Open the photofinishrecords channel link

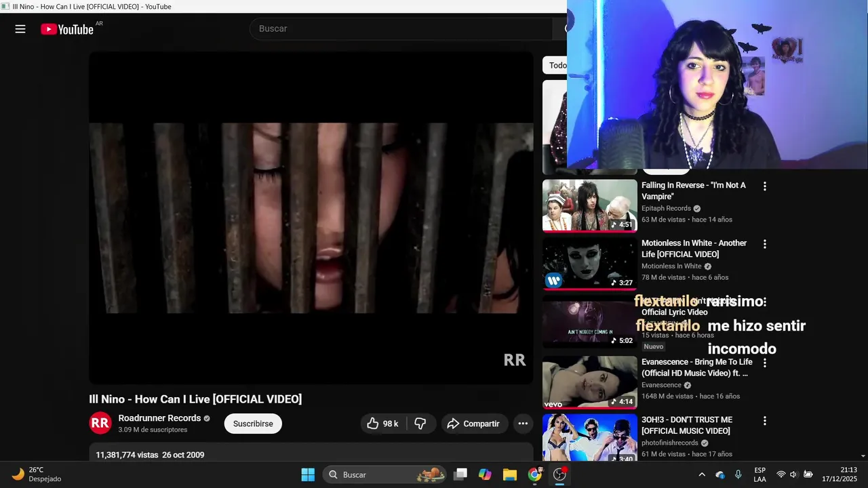tap(671, 443)
